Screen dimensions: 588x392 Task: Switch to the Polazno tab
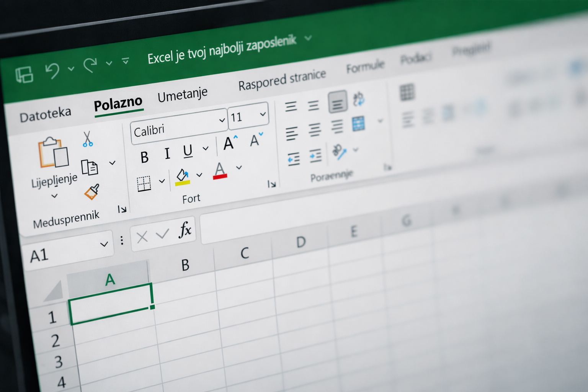point(118,103)
